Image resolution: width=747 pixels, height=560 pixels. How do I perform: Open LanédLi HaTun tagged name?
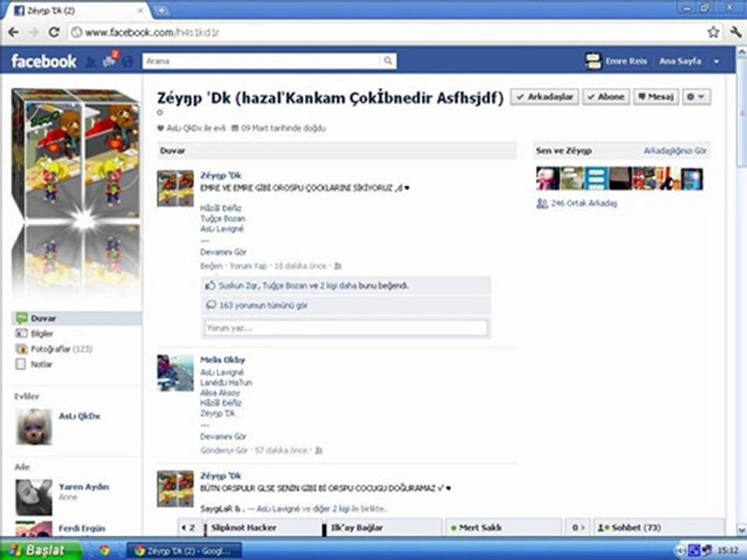coord(226,383)
